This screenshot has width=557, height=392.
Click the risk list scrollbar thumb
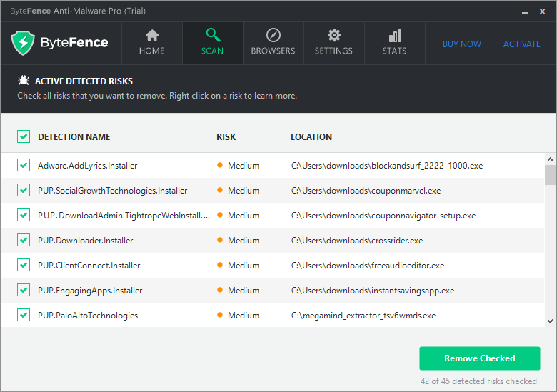click(x=551, y=175)
